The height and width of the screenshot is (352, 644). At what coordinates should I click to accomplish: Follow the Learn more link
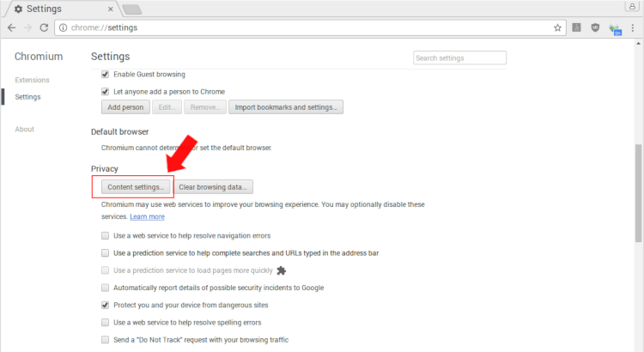tap(147, 216)
